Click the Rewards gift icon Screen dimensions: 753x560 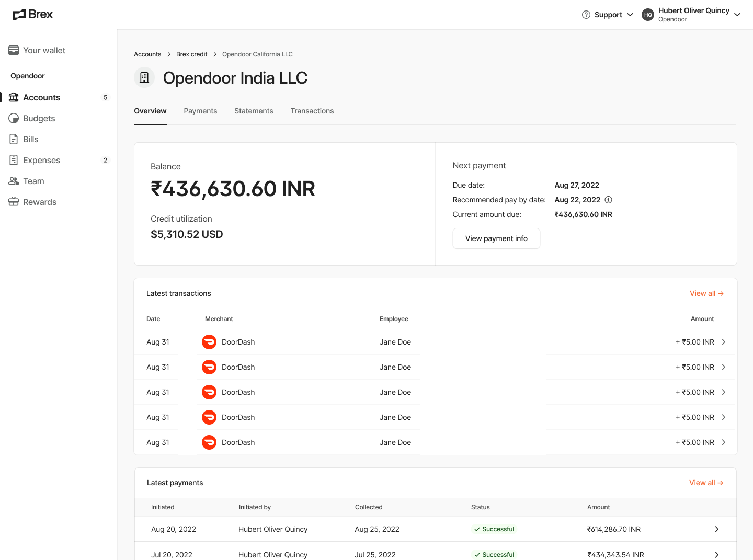[14, 202]
